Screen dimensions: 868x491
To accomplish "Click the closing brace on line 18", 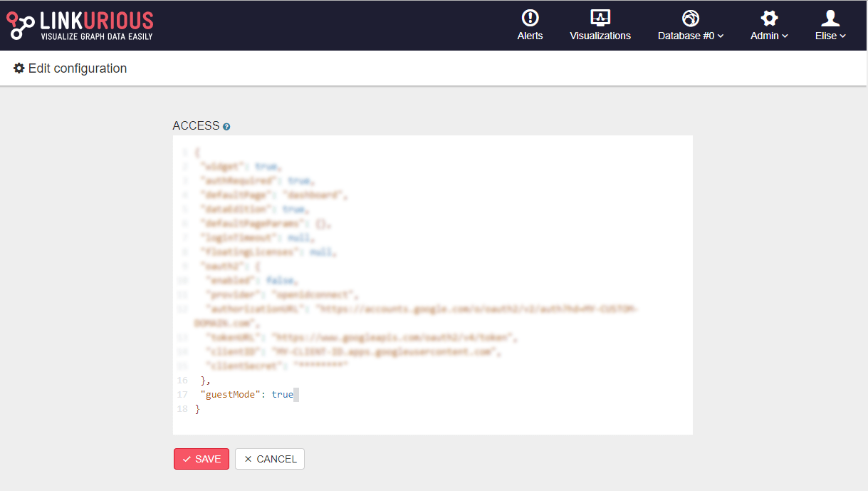I will click(x=197, y=409).
